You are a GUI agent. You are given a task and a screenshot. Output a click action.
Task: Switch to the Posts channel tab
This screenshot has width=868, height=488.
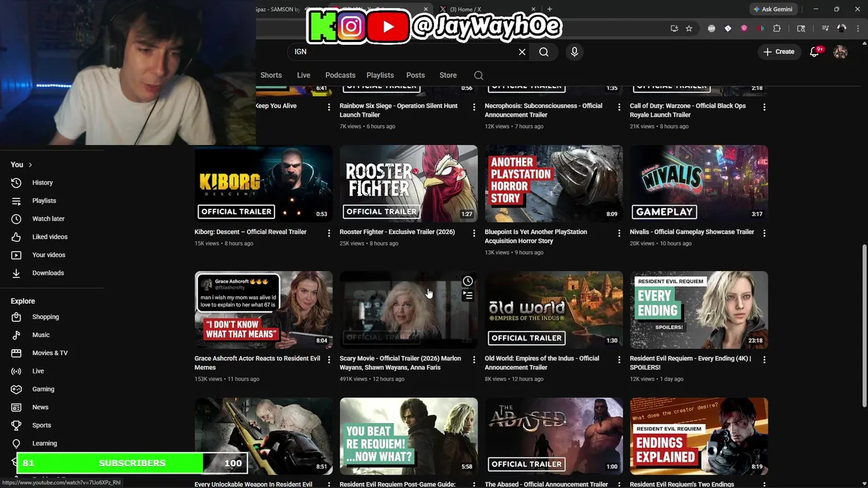pos(416,75)
